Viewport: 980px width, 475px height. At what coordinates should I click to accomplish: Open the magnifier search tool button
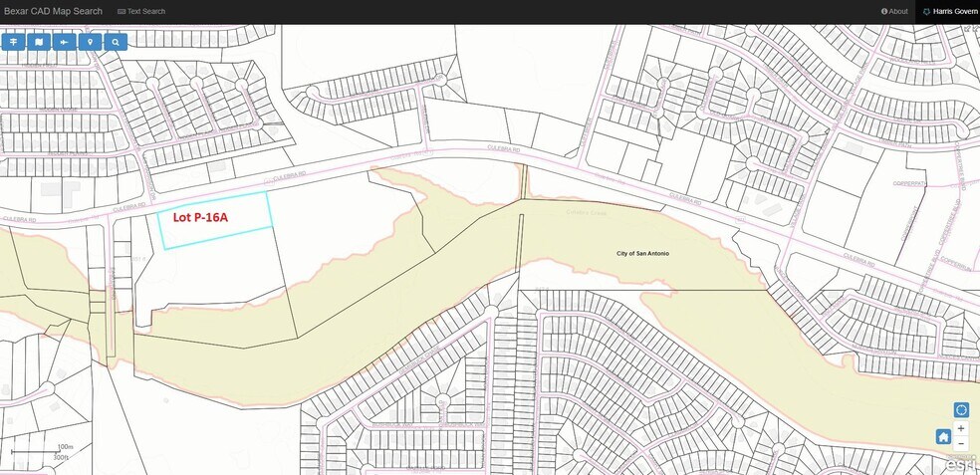coord(116,42)
